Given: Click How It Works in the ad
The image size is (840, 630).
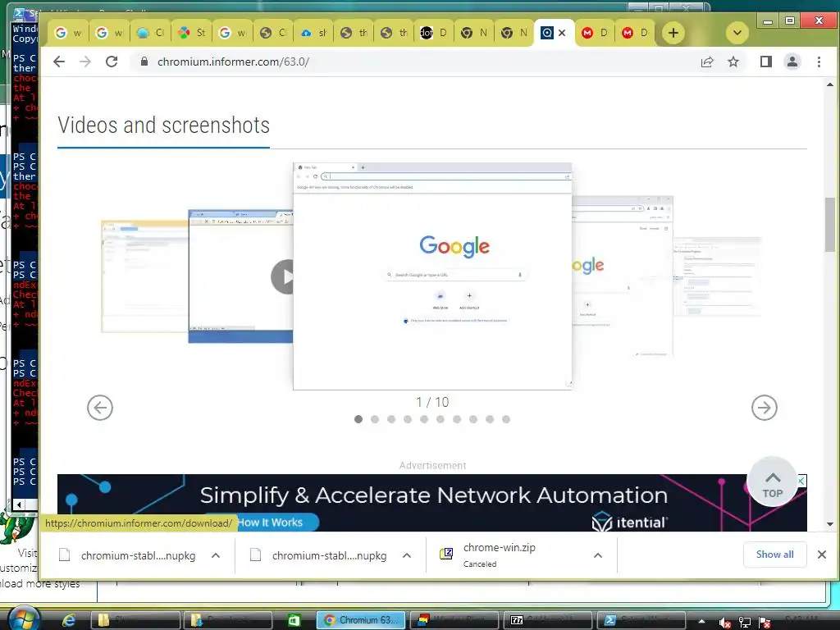Looking at the screenshot, I should coord(274,523).
